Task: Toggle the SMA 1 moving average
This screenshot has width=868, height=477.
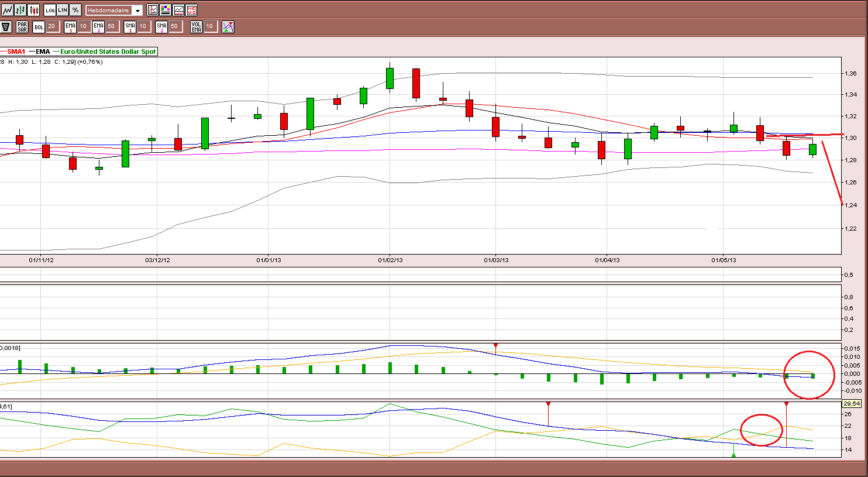Action: click(130, 26)
